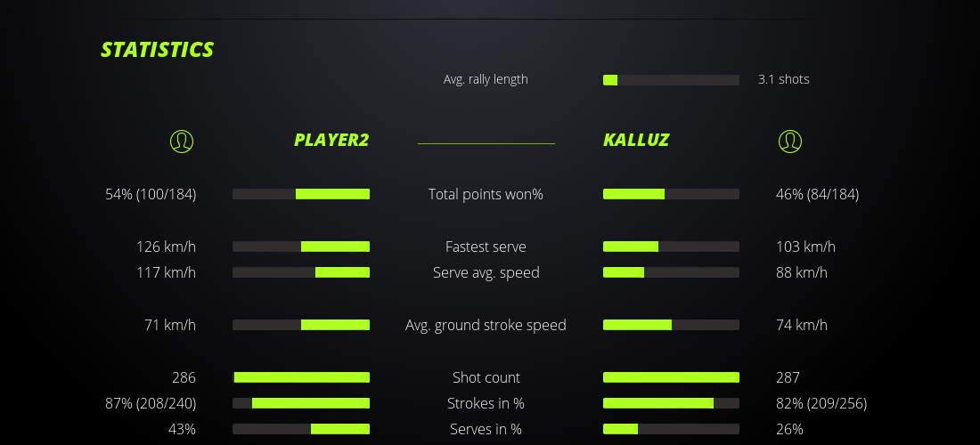980x445 pixels.
Task: Click KALLUZ's Serve avg. speed bar
Action: (x=671, y=272)
